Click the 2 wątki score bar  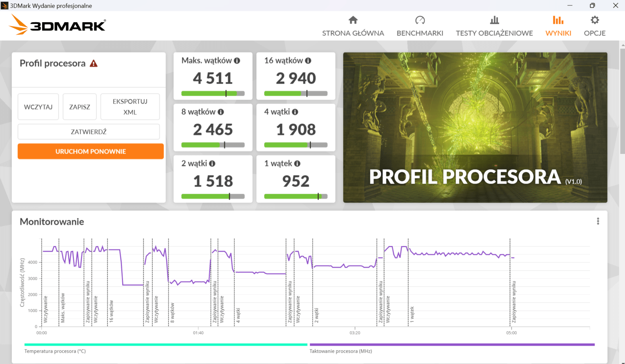[213, 196]
